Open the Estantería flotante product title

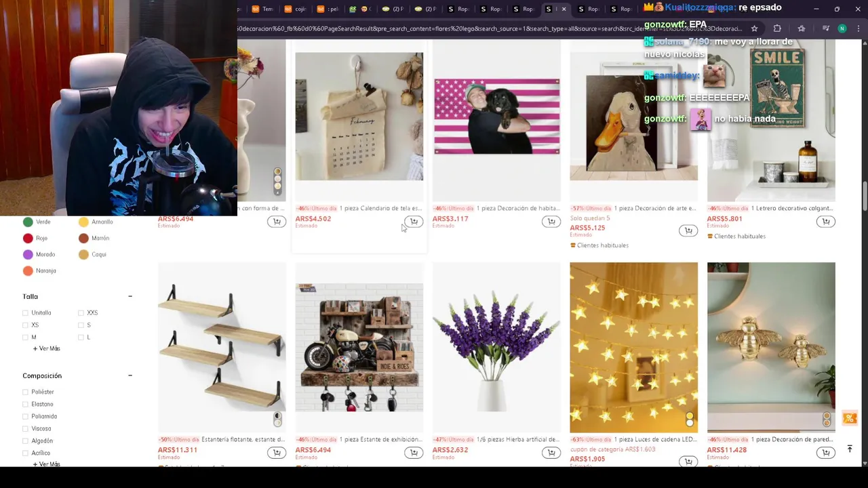[243, 439]
